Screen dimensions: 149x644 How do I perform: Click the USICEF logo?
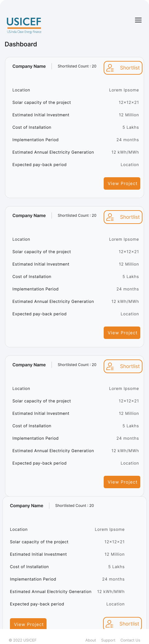click(24, 25)
